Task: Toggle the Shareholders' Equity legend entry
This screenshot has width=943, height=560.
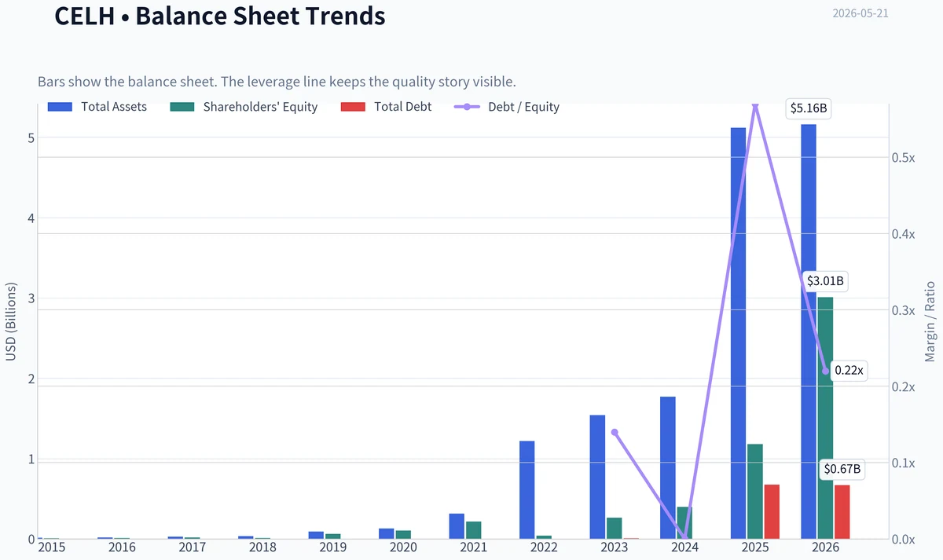Action: (x=244, y=107)
